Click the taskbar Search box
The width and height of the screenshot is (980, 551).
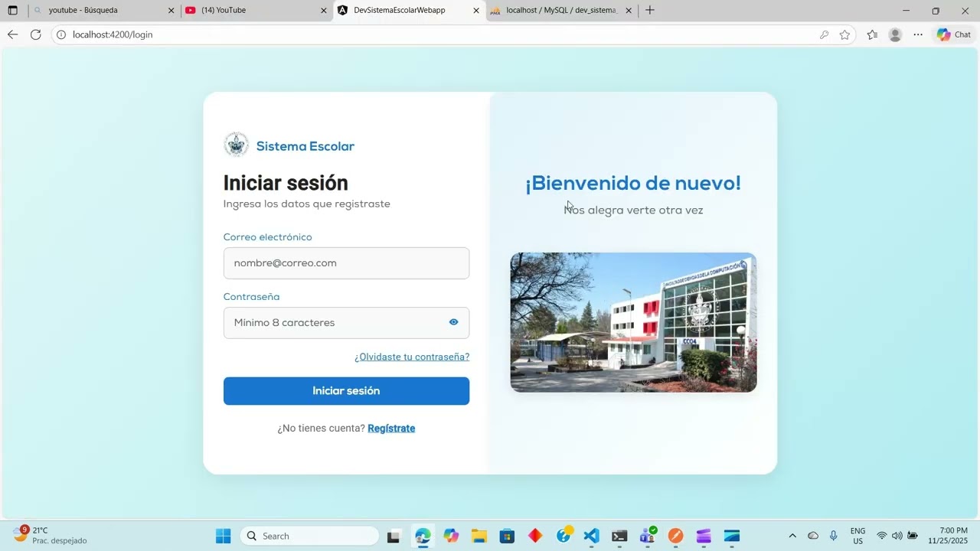[x=309, y=536]
